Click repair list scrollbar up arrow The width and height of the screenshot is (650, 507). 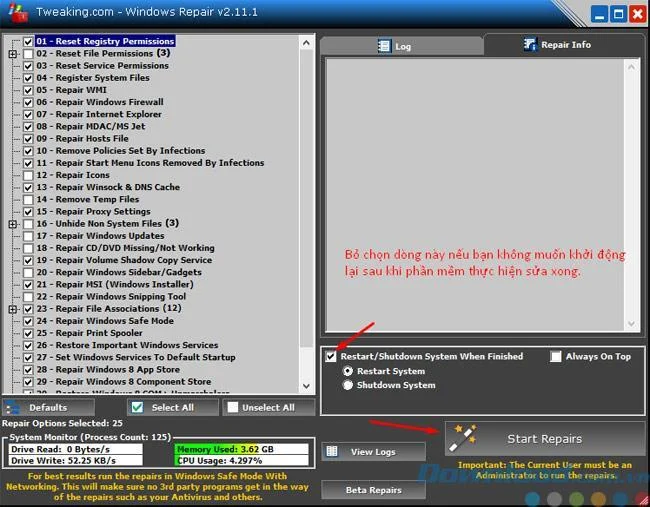point(306,43)
